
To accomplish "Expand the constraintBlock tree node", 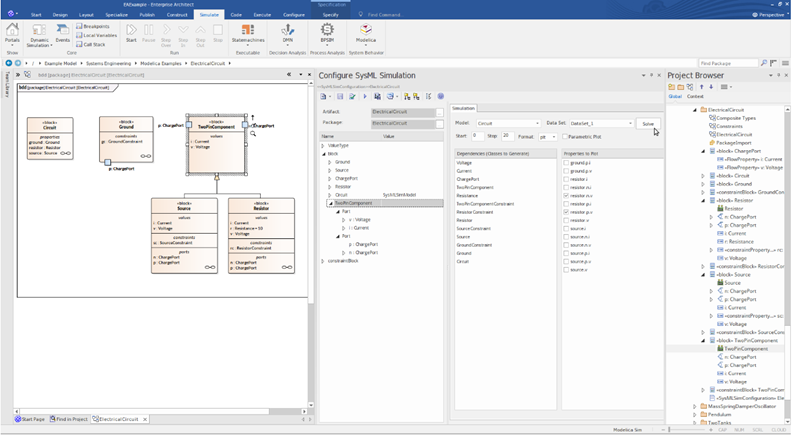I will pyautogui.click(x=323, y=261).
